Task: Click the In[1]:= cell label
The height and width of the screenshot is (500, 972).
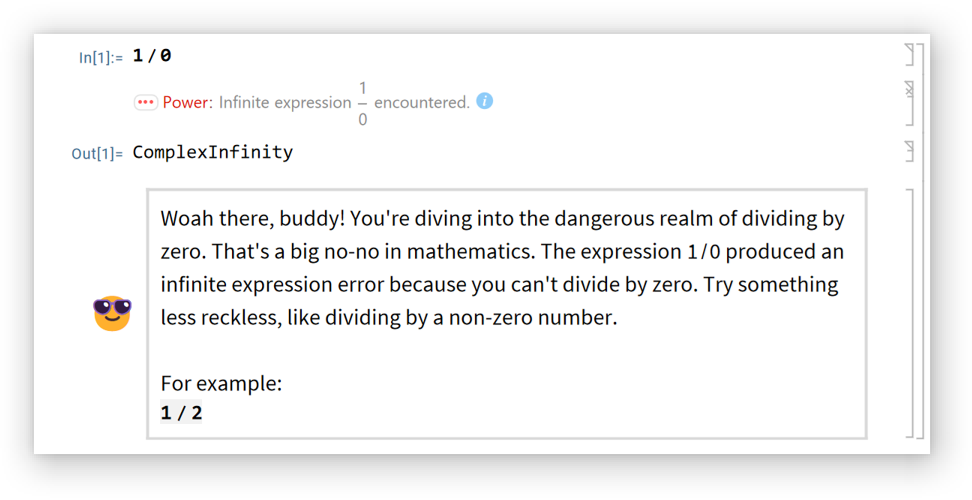Action: (x=101, y=57)
